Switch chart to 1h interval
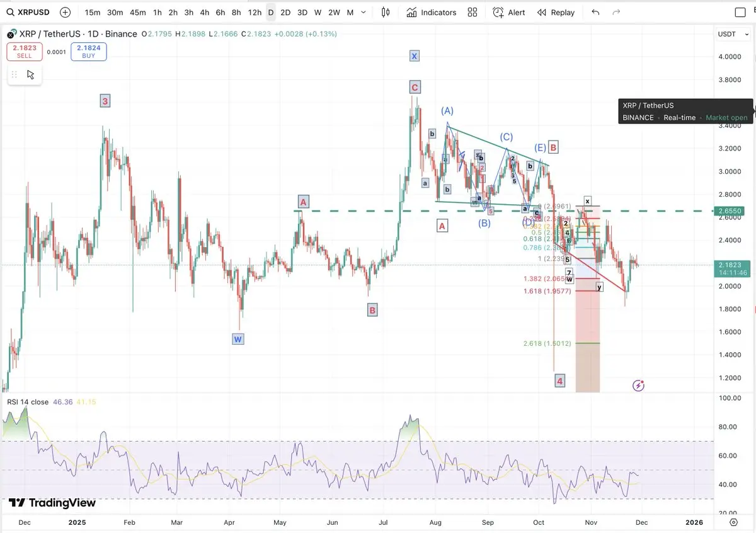The image size is (756, 533). click(157, 12)
